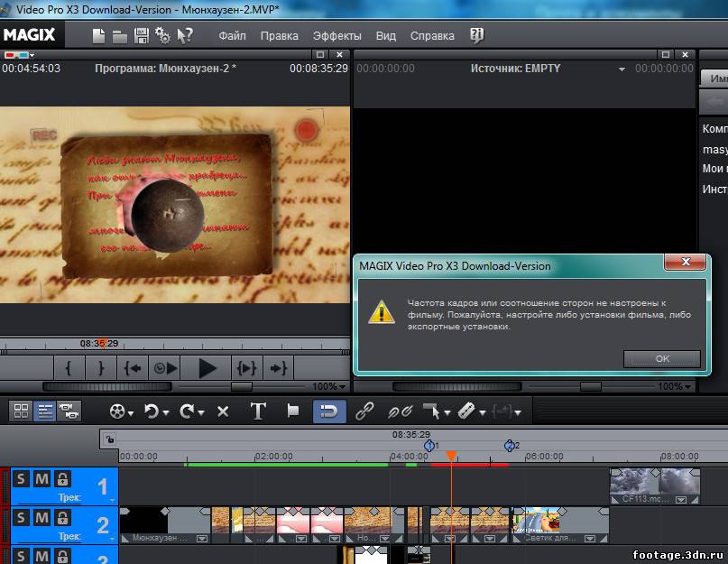Adjust the source monitor zoom slider
The image size is (728, 564).
(x=591, y=386)
